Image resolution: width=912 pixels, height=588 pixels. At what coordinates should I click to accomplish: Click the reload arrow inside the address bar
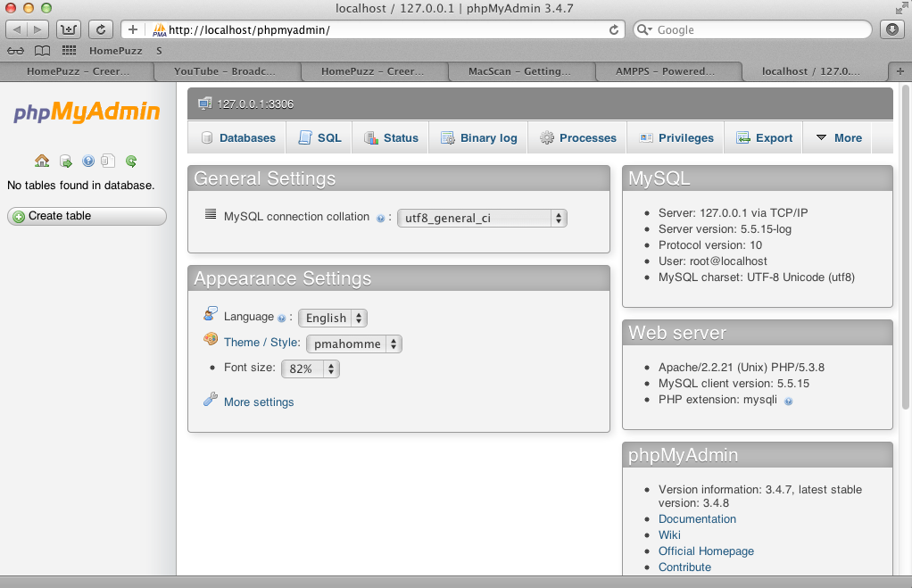click(614, 29)
